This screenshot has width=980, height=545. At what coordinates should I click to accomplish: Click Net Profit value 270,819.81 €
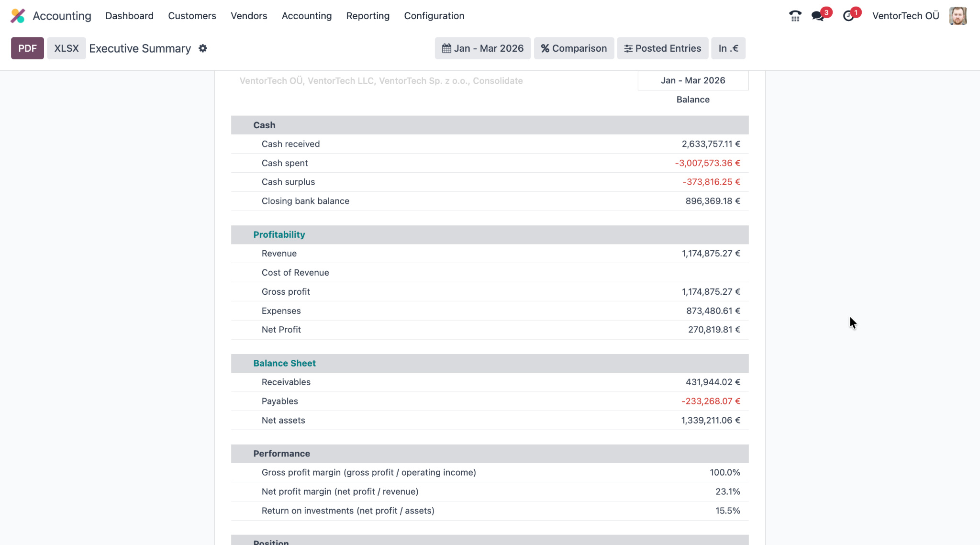click(x=714, y=330)
